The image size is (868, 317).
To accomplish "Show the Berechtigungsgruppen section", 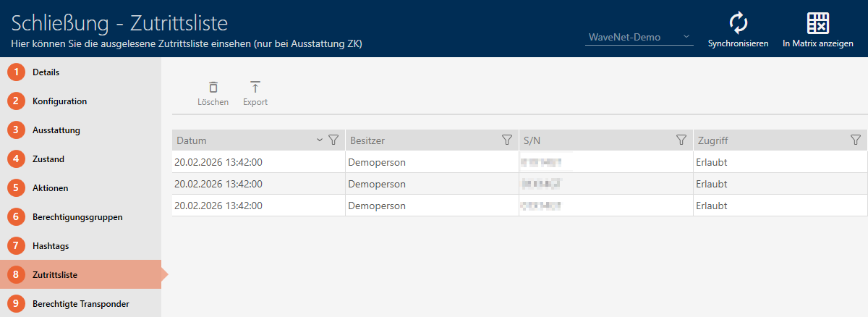I will tap(77, 217).
